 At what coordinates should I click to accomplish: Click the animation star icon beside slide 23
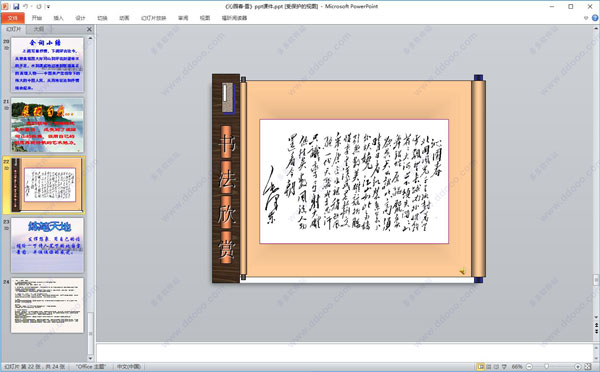pyautogui.click(x=6, y=228)
